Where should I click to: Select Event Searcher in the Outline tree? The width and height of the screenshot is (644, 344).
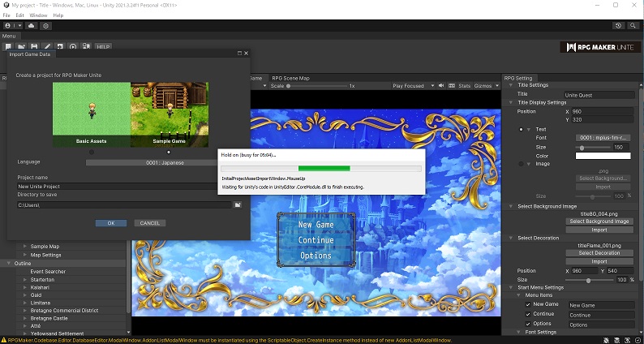tap(48, 272)
